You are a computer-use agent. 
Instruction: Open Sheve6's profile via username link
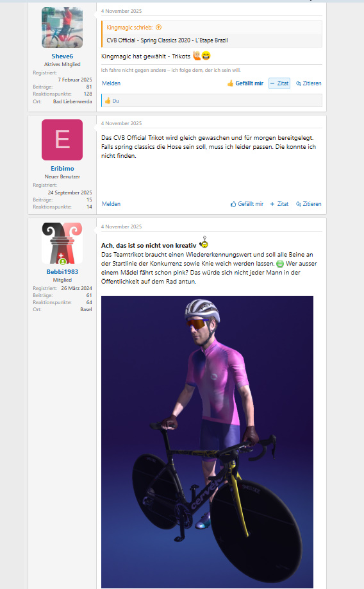[x=62, y=56]
